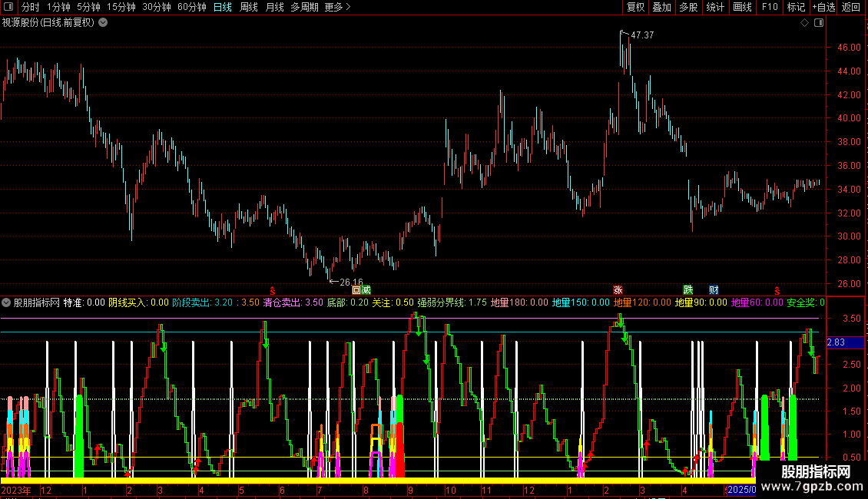This screenshot has height=499, width=868.
Task: Open the 减 share-reduction event marker
Action: (x=366, y=290)
